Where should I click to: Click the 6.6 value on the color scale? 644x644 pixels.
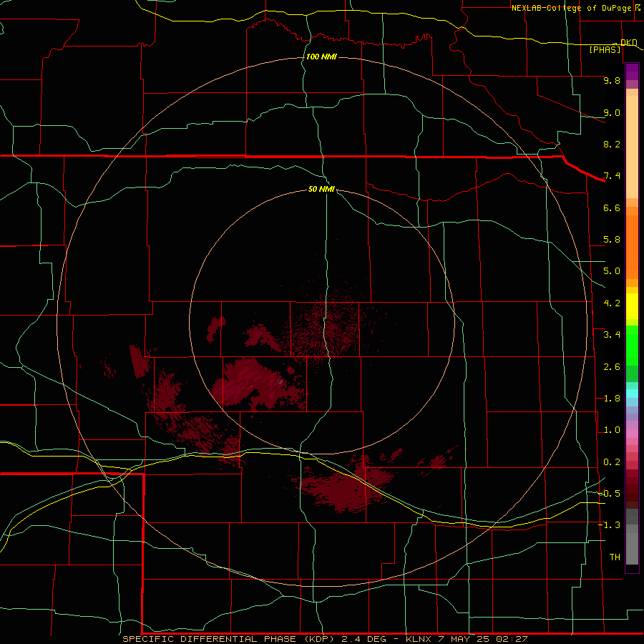pos(612,208)
